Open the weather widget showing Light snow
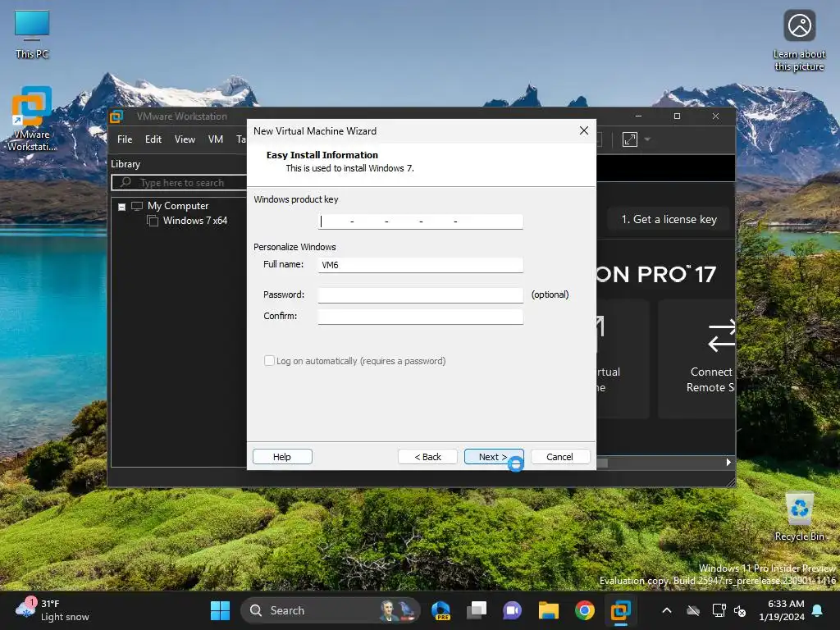This screenshot has width=840, height=630. (52, 610)
